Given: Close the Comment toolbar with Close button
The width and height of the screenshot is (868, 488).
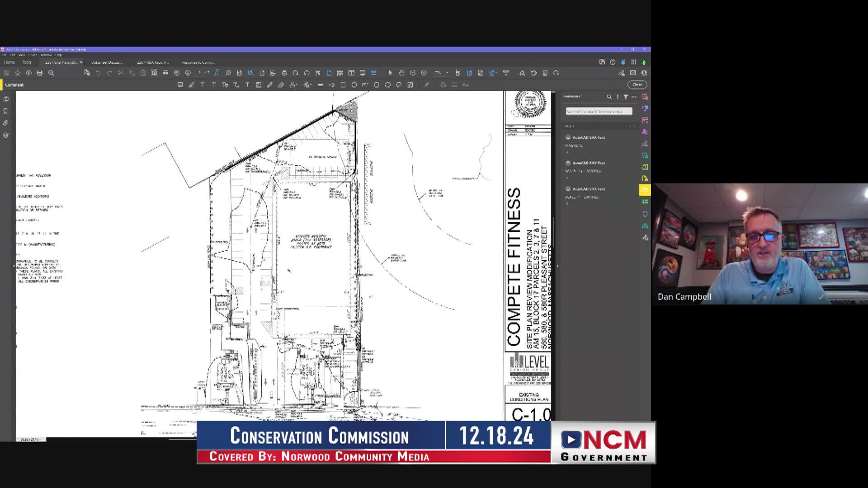Looking at the screenshot, I should tap(637, 84).
